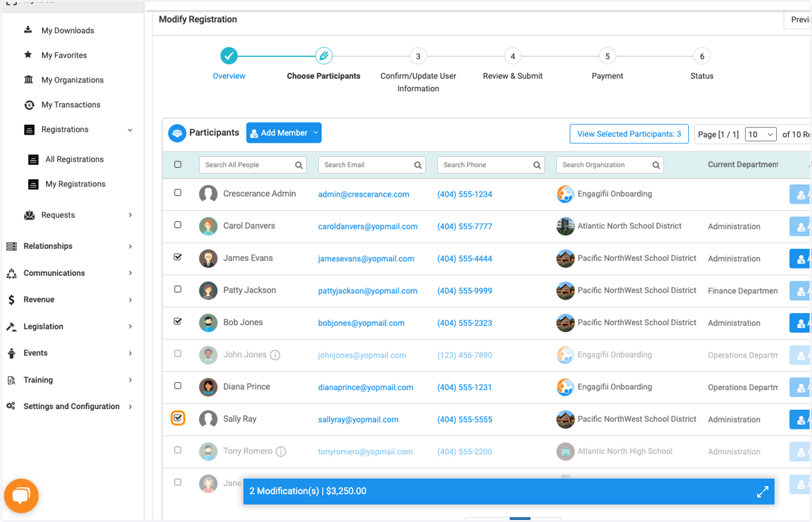Click the My Transactions history icon
Screen dimensions: 812x522
29,105
